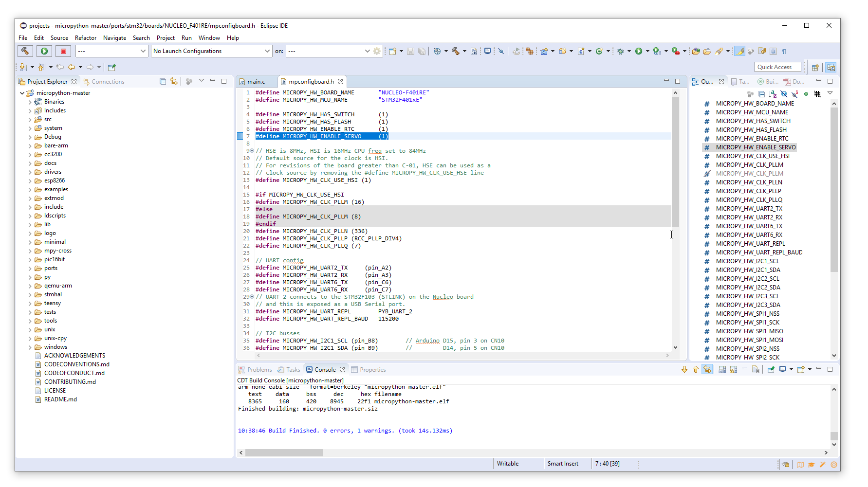Switch to the C/C++ perspective icon

click(x=831, y=67)
